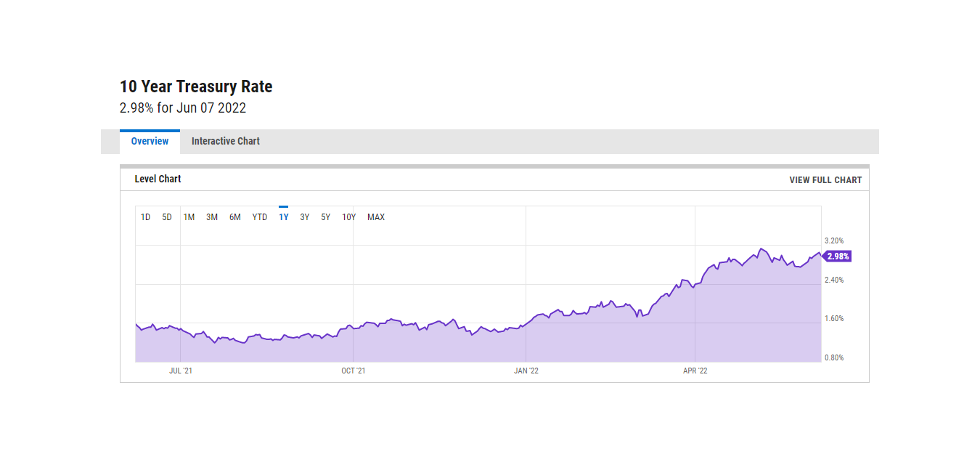Select the 10Y time range

(x=349, y=217)
